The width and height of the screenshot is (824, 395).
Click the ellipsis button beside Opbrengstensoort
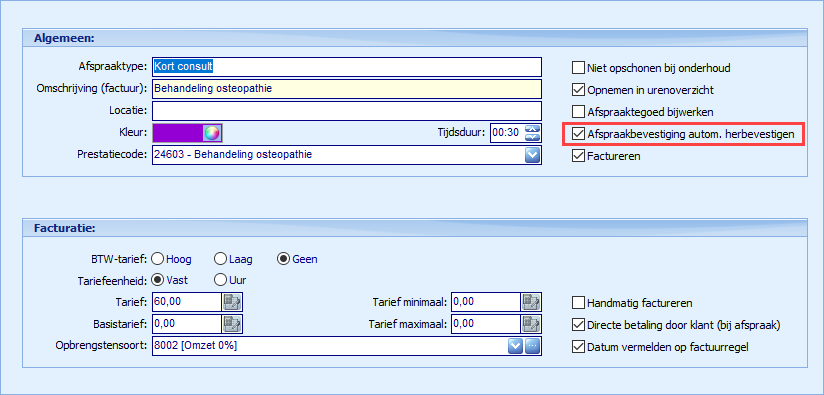pyautogui.click(x=533, y=346)
